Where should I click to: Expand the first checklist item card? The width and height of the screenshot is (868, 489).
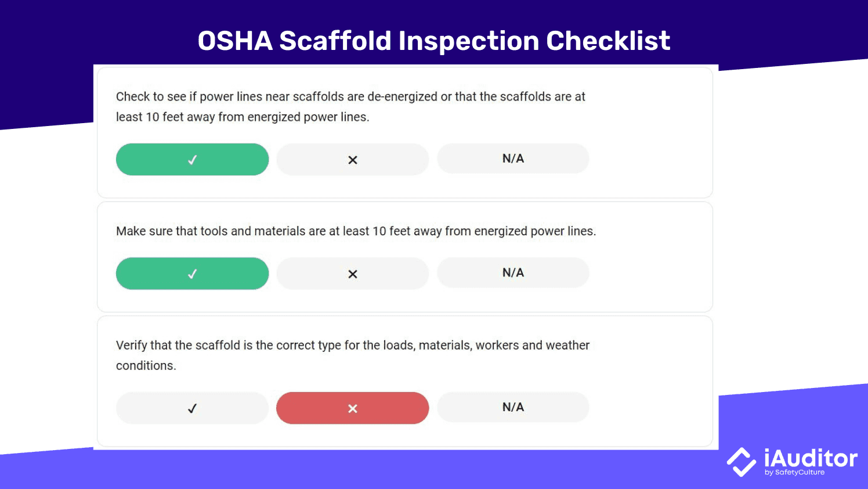point(404,133)
